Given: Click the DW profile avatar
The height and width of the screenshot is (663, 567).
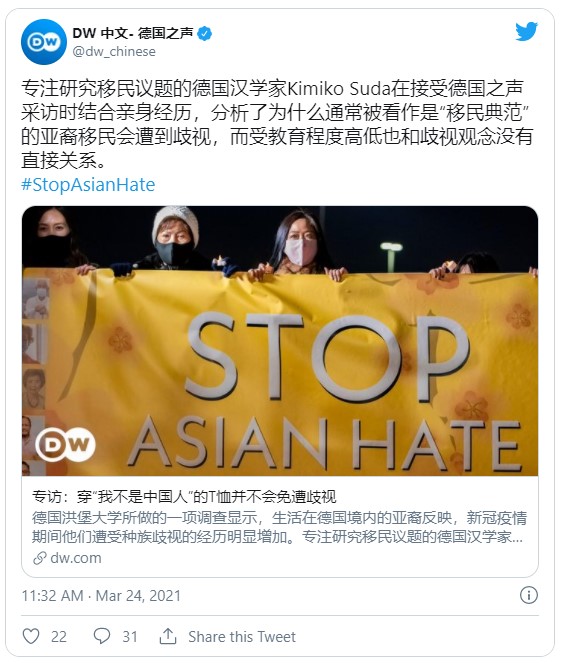Looking at the screenshot, I should point(44,41).
